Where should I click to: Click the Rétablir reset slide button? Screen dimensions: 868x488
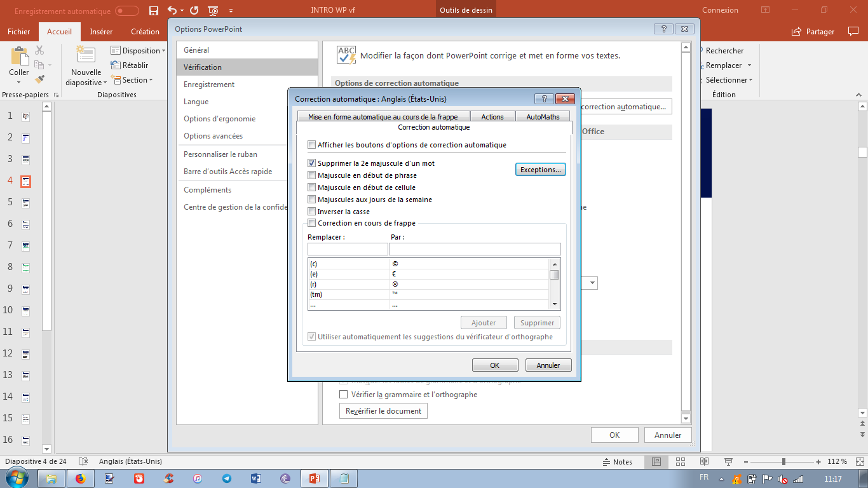(x=130, y=65)
